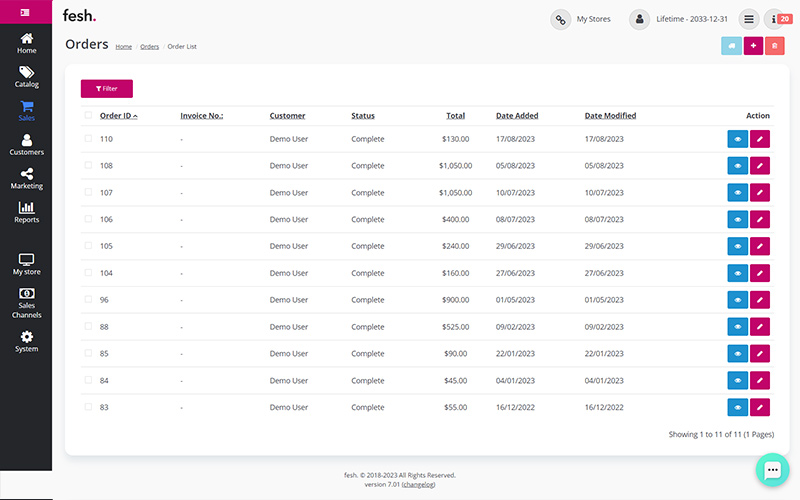Click the Filter button

point(106,89)
